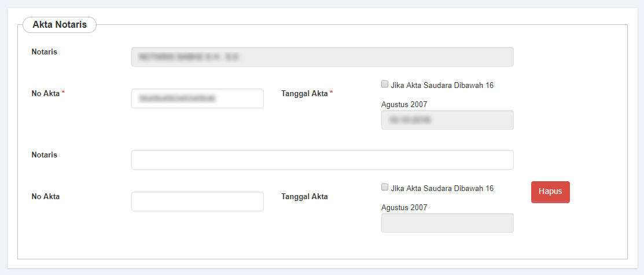Click the red asterisk next to Tanggal Akta
Screen dimensions: 644x275
coord(332,93)
